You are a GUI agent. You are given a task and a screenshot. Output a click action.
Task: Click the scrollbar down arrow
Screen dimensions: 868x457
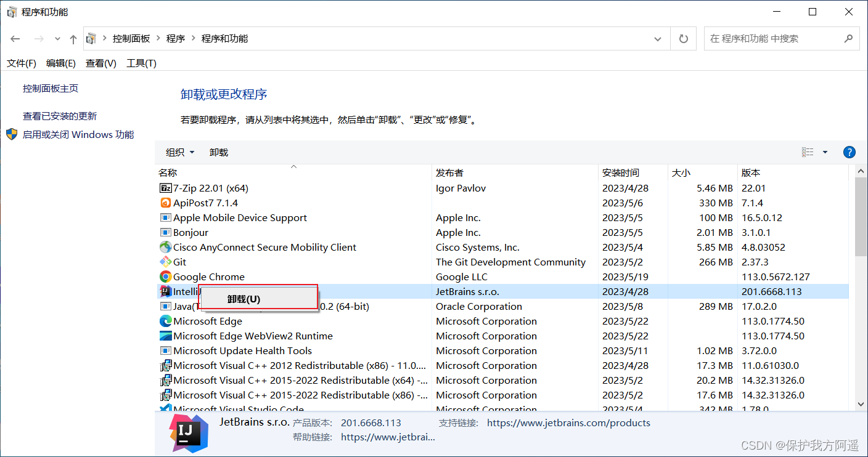861,404
